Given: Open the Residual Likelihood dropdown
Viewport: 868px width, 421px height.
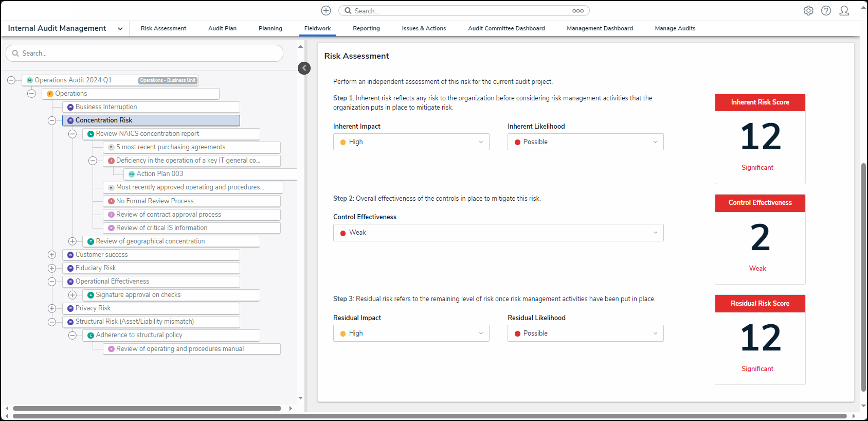Looking at the screenshot, I should coord(585,334).
